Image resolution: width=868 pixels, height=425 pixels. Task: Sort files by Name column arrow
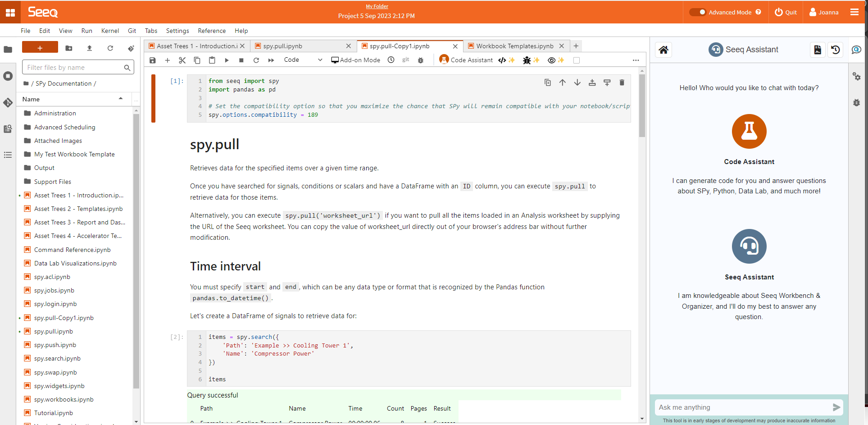click(121, 99)
